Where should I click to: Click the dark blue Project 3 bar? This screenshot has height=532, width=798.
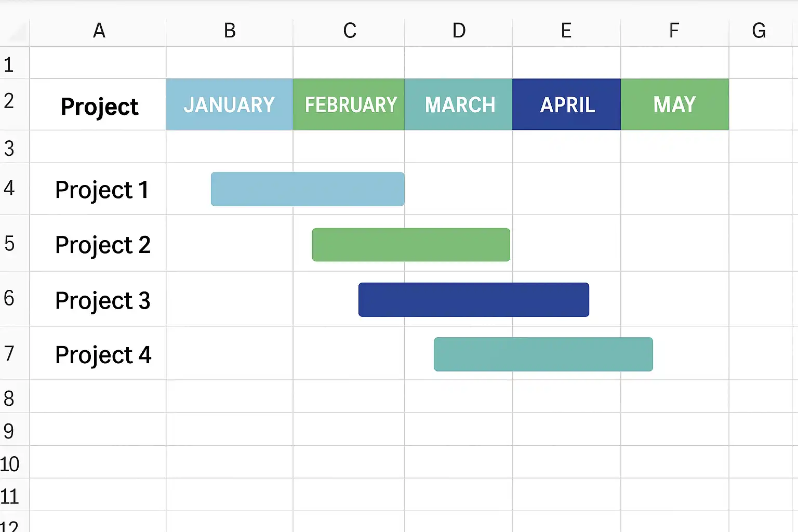474,300
